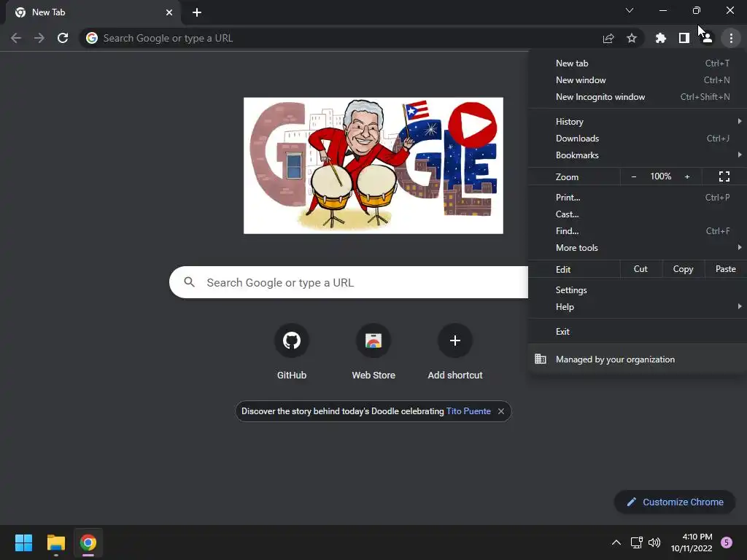Image resolution: width=747 pixels, height=560 pixels.
Task: Follow the Tito Puente link
Action: pyautogui.click(x=468, y=411)
